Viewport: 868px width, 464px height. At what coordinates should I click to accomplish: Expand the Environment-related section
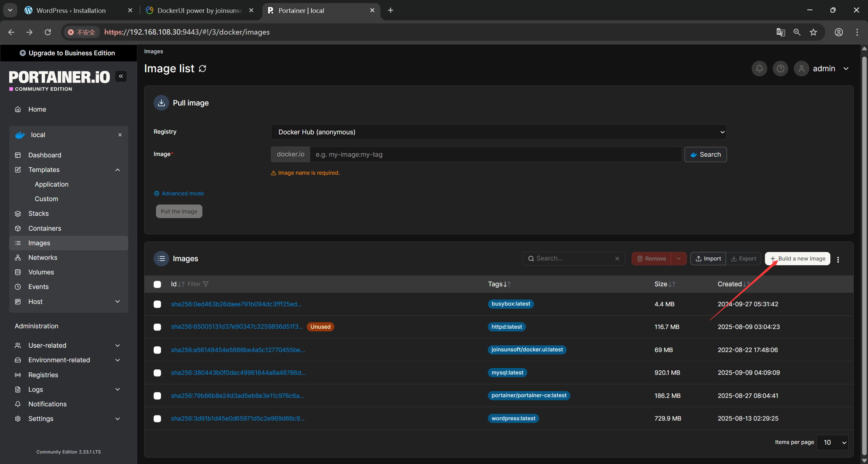(x=118, y=360)
